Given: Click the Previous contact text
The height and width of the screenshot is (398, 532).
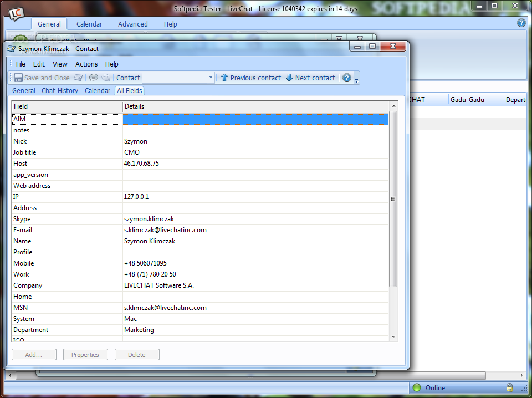Looking at the screenshot, I should coord(255,78).
